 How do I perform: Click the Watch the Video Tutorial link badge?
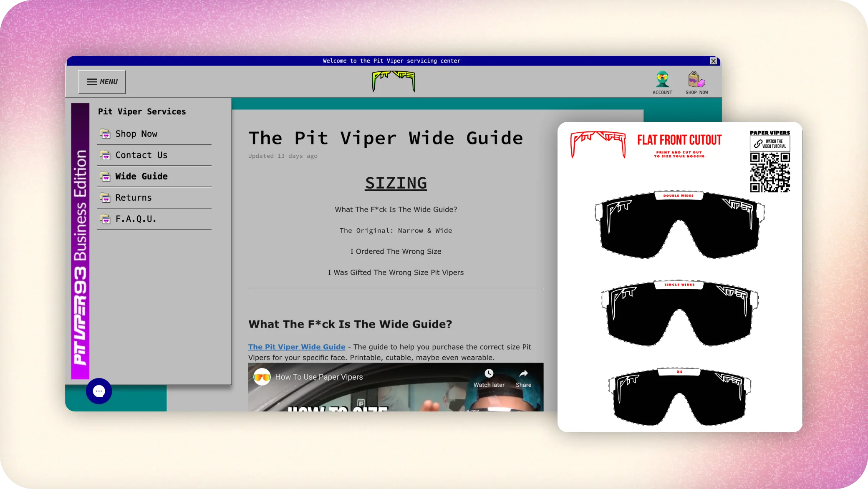click(770, 144)
